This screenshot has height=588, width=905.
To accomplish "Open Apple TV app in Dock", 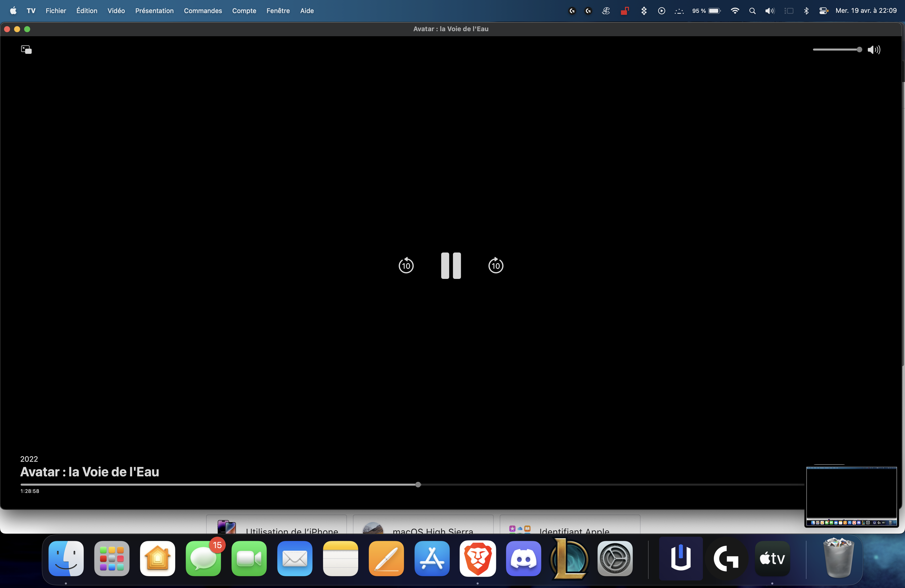I will click(772, 558).
